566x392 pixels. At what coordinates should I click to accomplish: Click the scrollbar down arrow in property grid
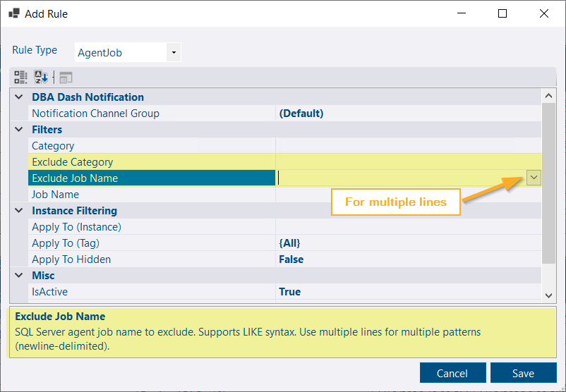coord(548,295)
